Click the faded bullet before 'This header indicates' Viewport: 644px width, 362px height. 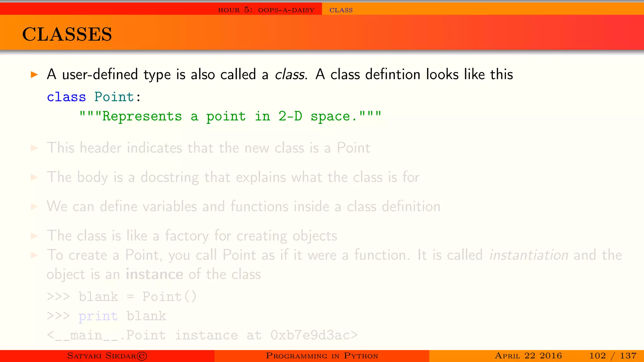[x=34, y=148]
